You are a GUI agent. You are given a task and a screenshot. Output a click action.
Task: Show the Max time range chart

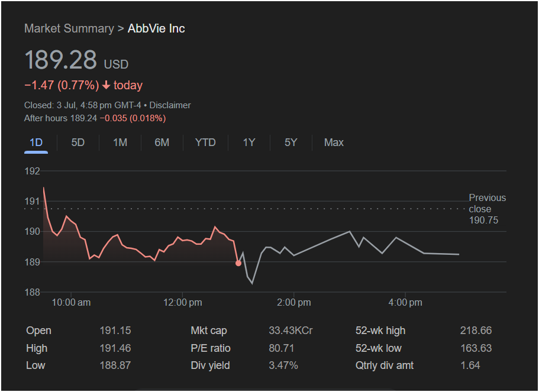click(x=334, y=142)
